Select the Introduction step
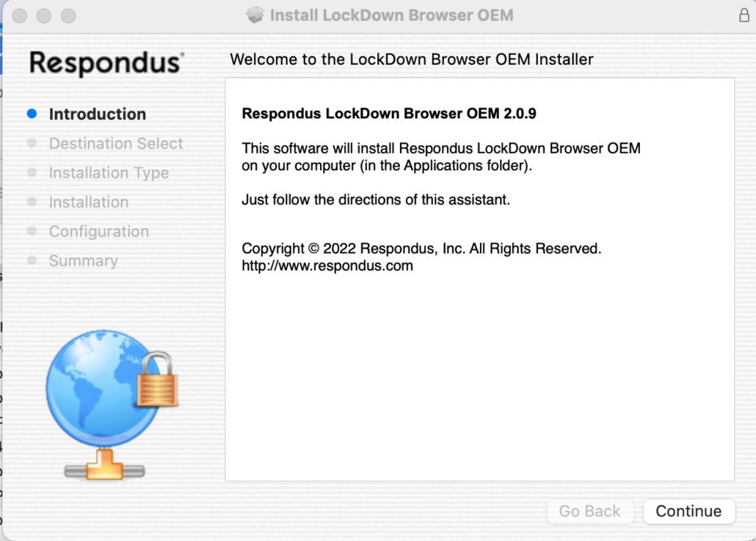 click(x=98, y=115)
